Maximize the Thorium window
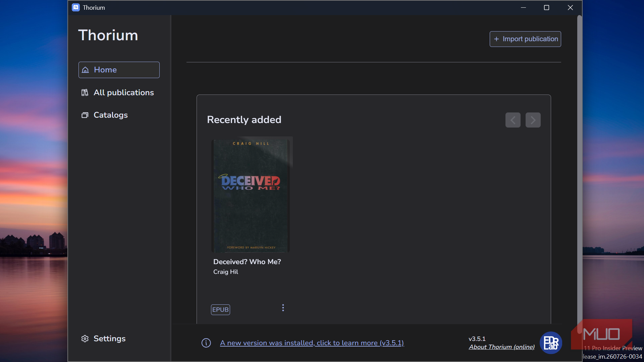Viewport: 644px width, 362px height. pos(546,7)
